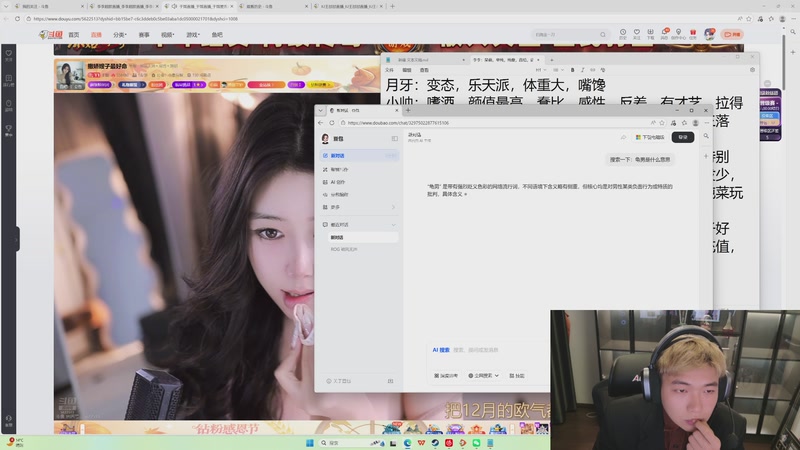This screenshot has height=450, width=800.
Task: Collapse the 最近对话 section chevron
Action: (393, 225)
